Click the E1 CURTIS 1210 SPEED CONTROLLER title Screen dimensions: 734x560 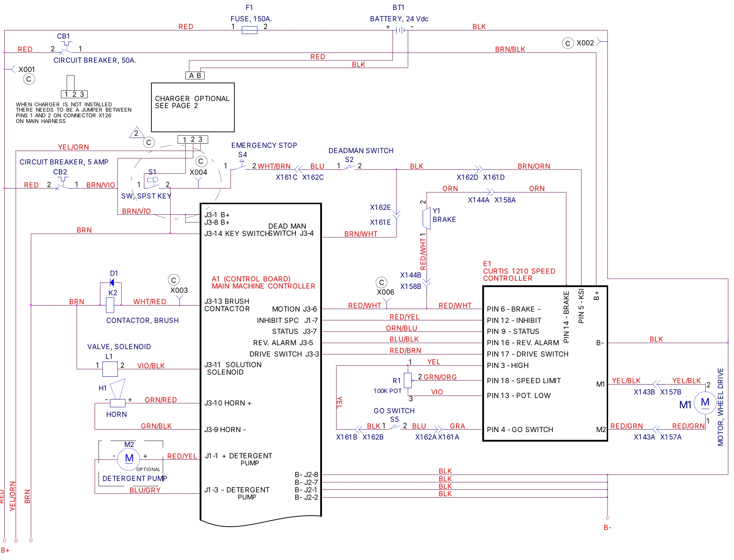(x=519, y=271)
